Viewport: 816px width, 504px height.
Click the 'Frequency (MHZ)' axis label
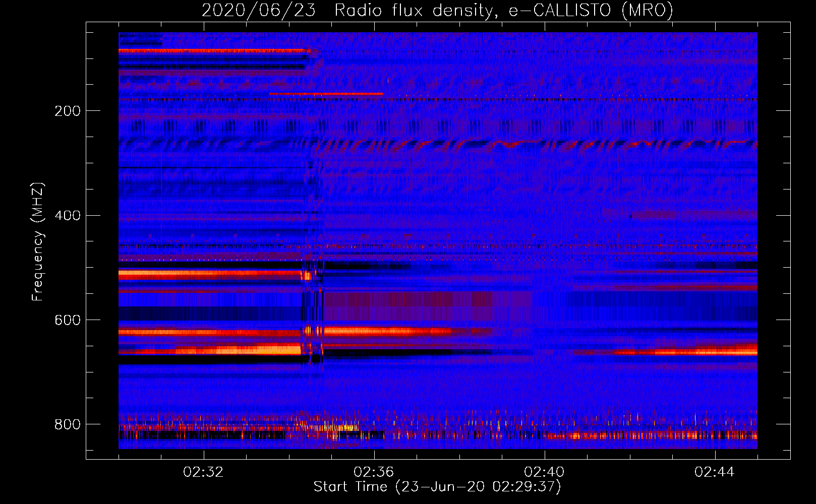pos(38,242)
